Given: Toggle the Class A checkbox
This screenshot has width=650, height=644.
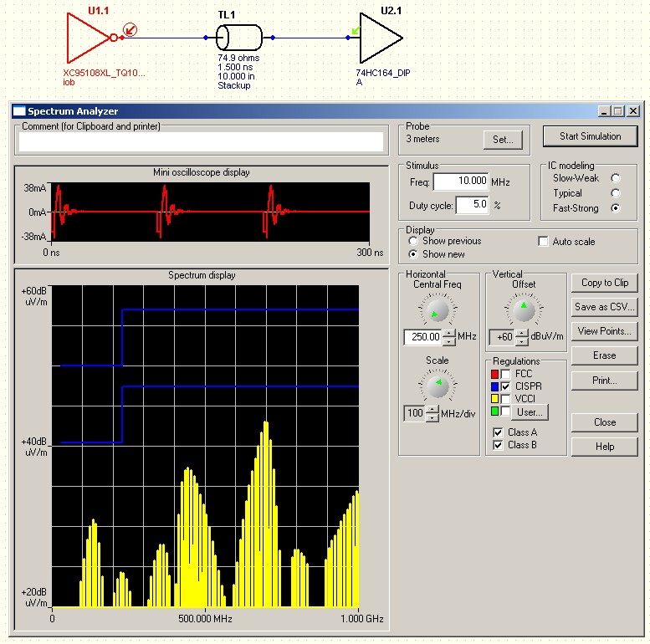Looking at the screenshot, I should pyautogui.click(x=498, y=432).
